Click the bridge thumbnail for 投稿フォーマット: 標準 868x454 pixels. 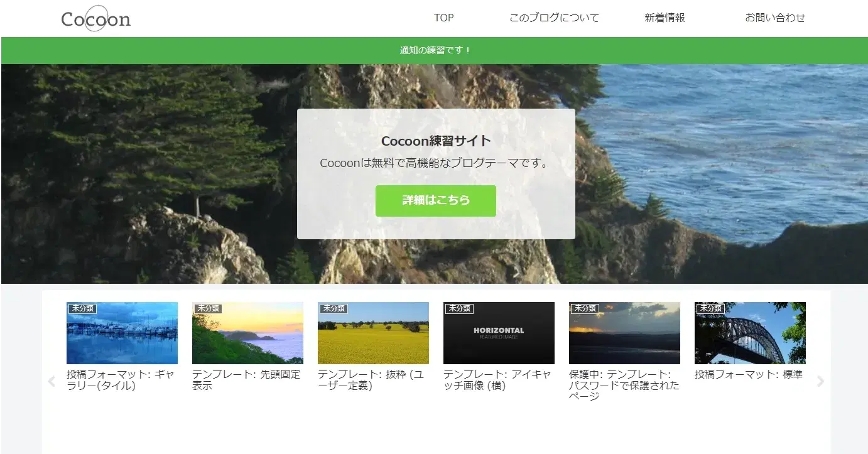coord(750,333)
